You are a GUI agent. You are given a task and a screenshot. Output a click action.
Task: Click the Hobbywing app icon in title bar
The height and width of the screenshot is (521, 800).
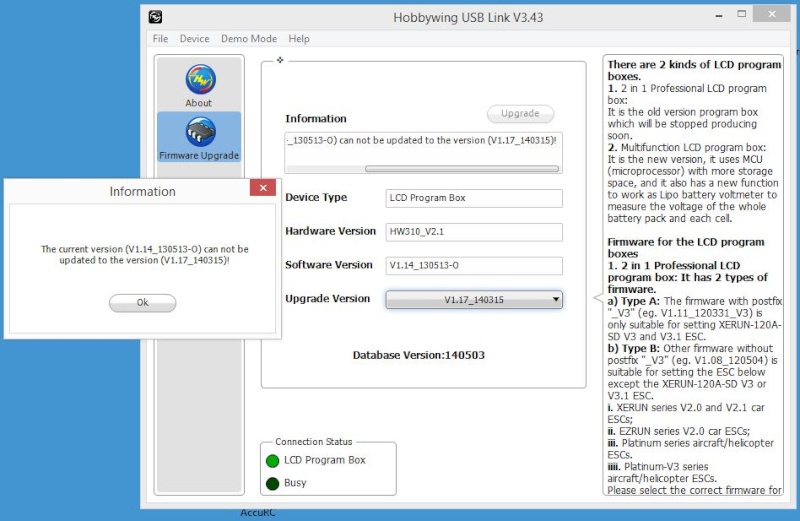tap(155, 17)
